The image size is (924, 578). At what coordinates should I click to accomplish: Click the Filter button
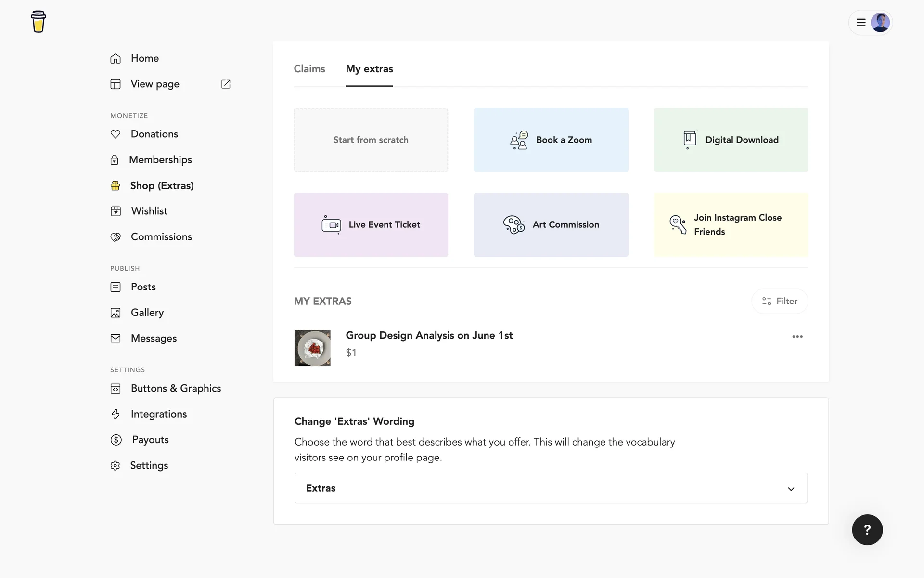pos(780,301)
